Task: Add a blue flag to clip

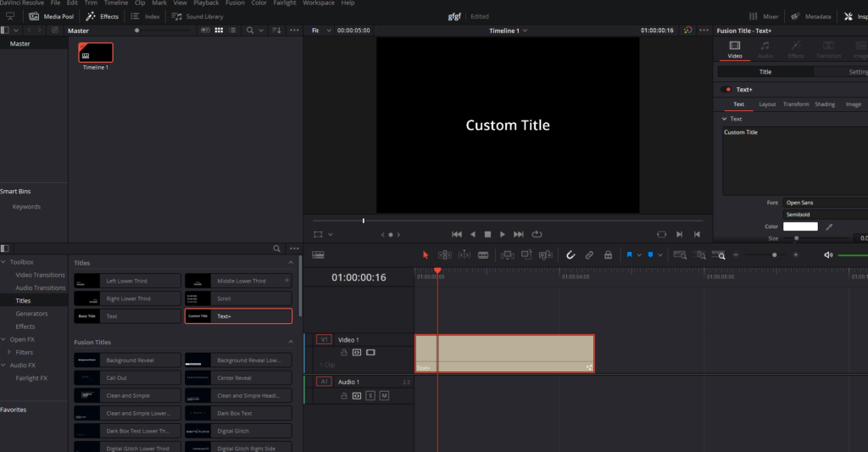Action: pos(630,254)
